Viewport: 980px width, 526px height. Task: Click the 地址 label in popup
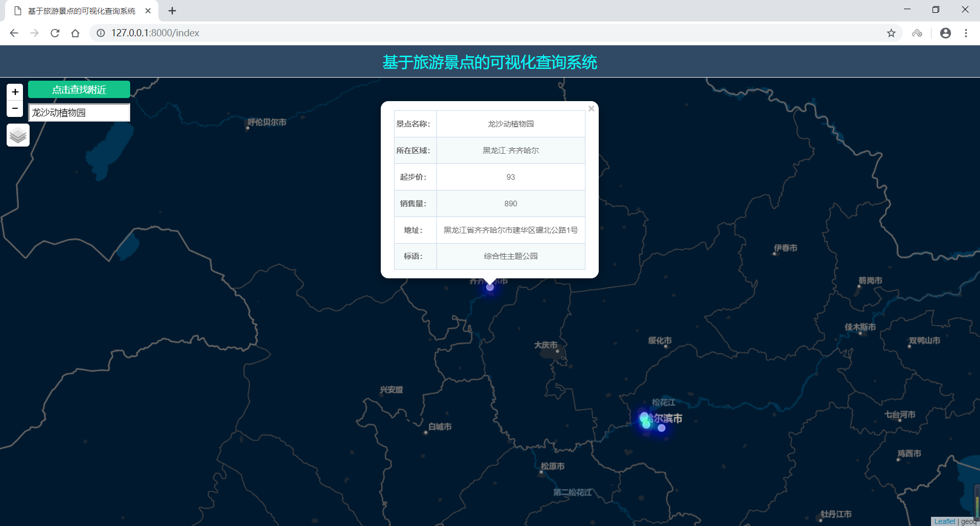pos(413,230)
